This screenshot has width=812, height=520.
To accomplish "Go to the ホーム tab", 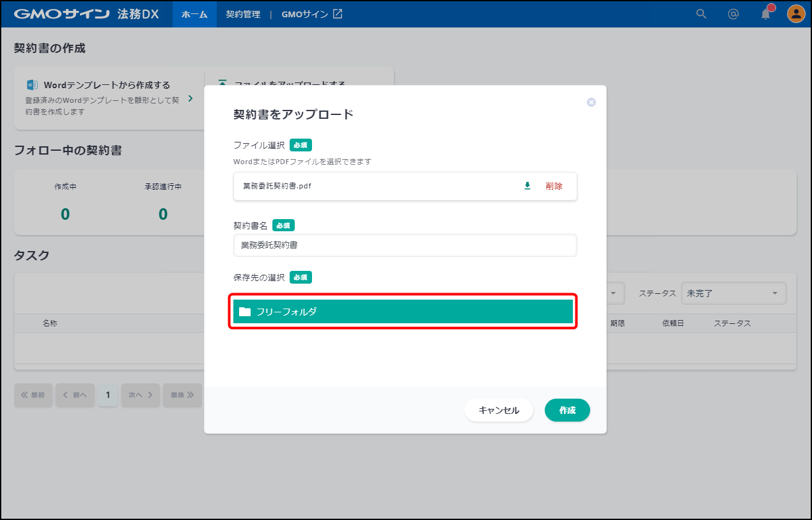I will point(194,14).
